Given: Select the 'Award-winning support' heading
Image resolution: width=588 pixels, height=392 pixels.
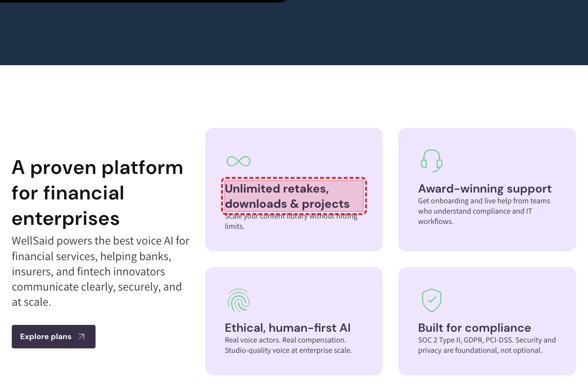Looking at the screenshot, I should tap(485, 189).
